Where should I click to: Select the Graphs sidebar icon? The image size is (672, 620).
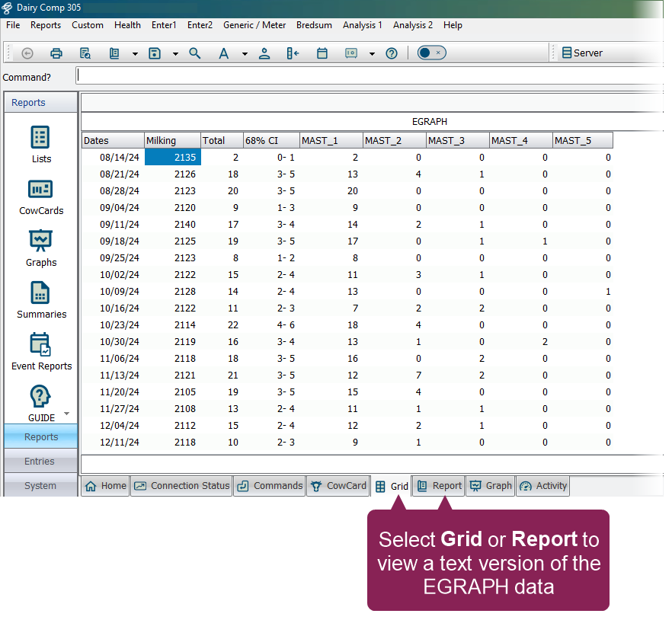coord(41,248)
